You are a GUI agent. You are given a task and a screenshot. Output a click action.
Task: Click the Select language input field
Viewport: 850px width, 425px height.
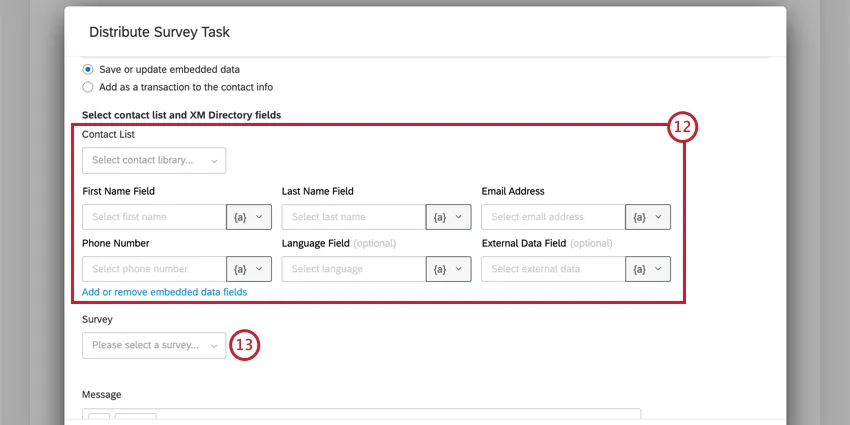point(354,269)
